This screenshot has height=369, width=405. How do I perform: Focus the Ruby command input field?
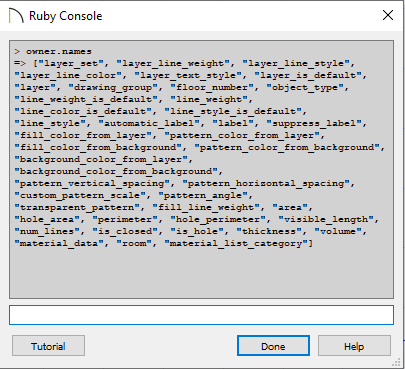201,315
